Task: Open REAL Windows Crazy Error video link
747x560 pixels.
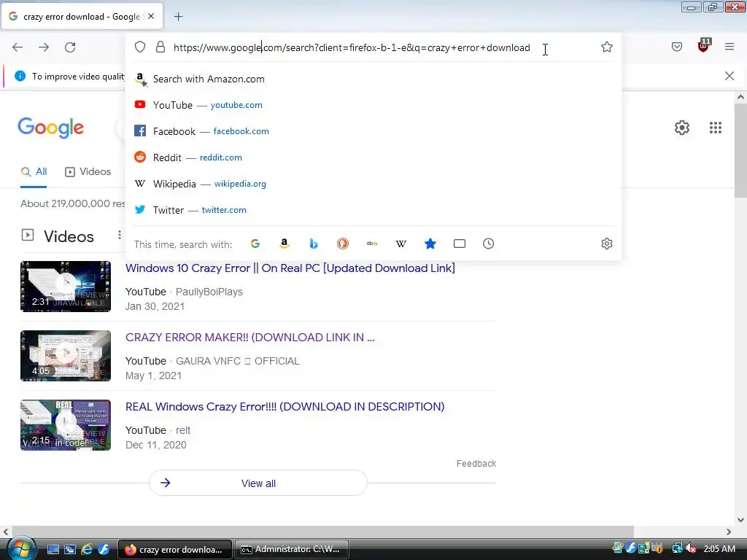Action: tap(285, 407)
